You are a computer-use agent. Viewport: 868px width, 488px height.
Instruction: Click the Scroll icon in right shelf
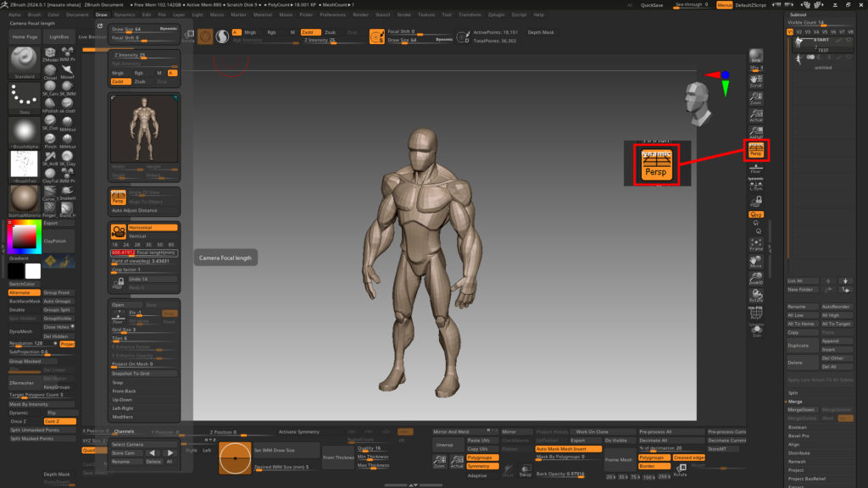(x=755, y=81)
